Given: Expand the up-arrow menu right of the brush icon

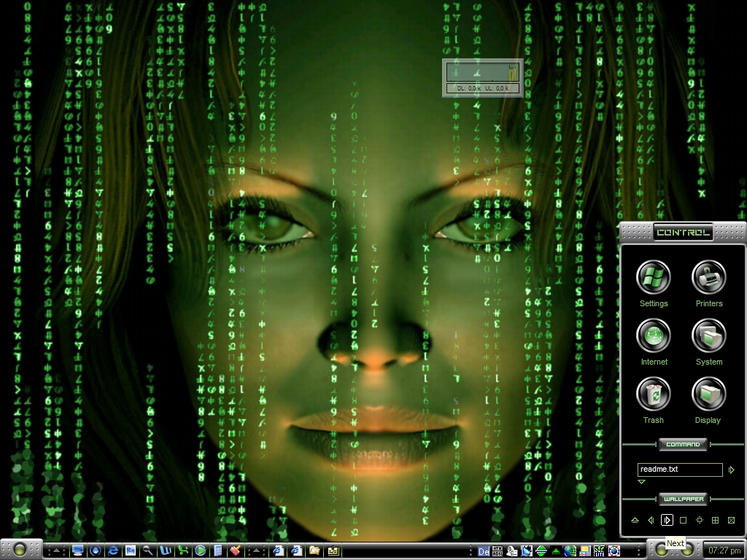Looking at the screenshot, I should point(256,551).
